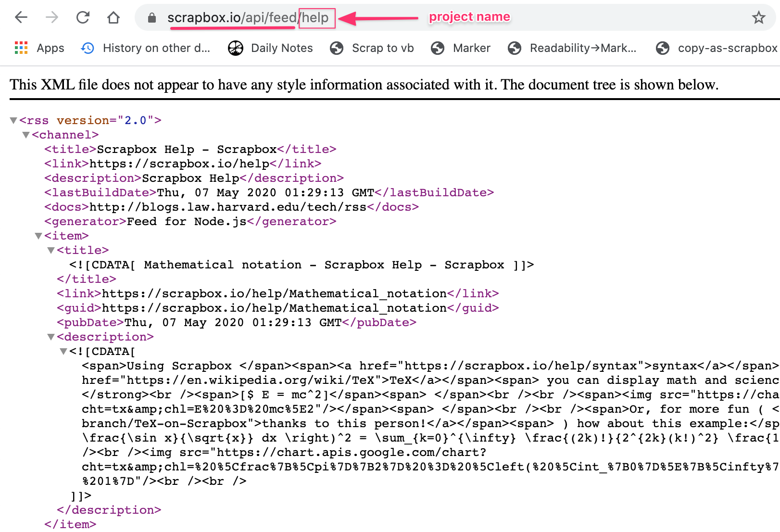Open the Apps grid shortcut

(x=39, y=48)
